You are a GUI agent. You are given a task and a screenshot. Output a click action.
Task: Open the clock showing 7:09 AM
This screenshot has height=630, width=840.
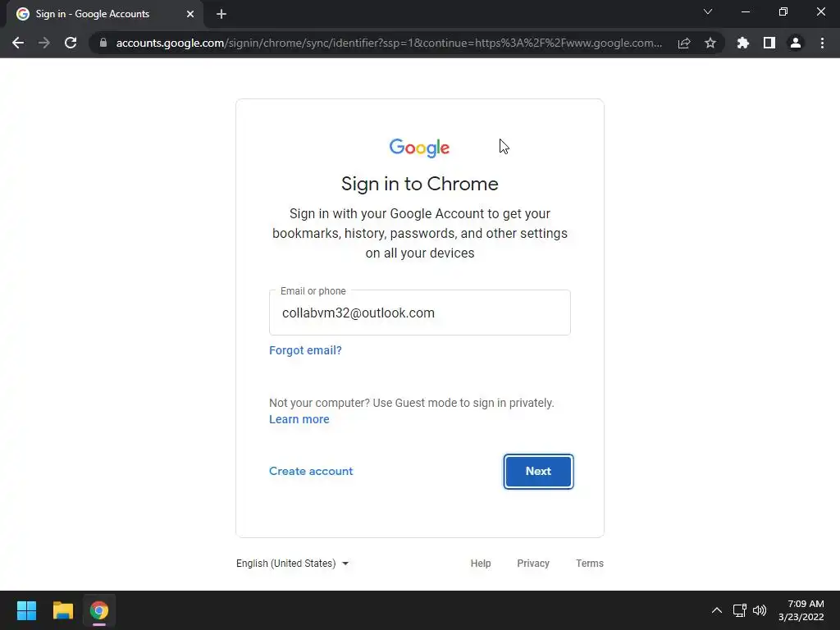[801, 610]
